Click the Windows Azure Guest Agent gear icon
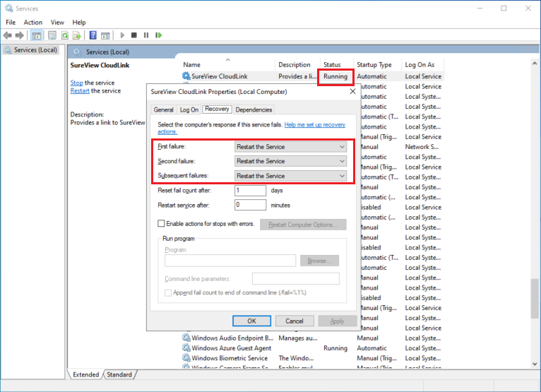Viewport: 541px width, 392px height. (x=186, y=348)
